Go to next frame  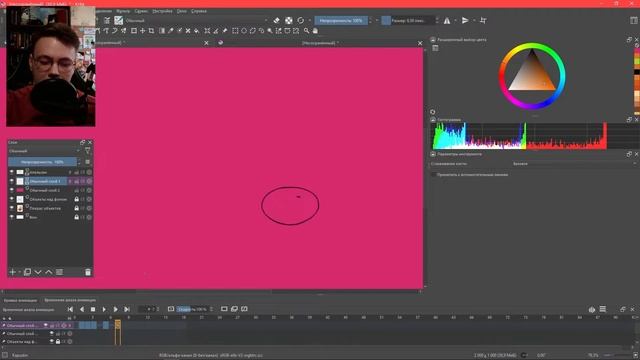[x=116, y=309]
